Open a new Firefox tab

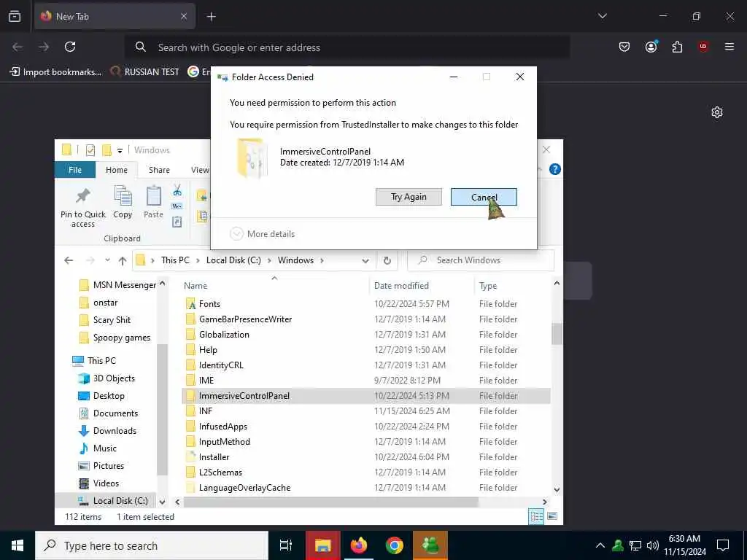click(211, 17)
